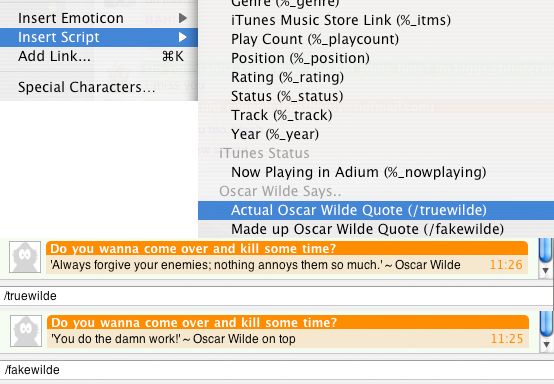Screen dimensions: 554x384
Task: Insert the Status (%_status) script
Action: click(376, 96)
